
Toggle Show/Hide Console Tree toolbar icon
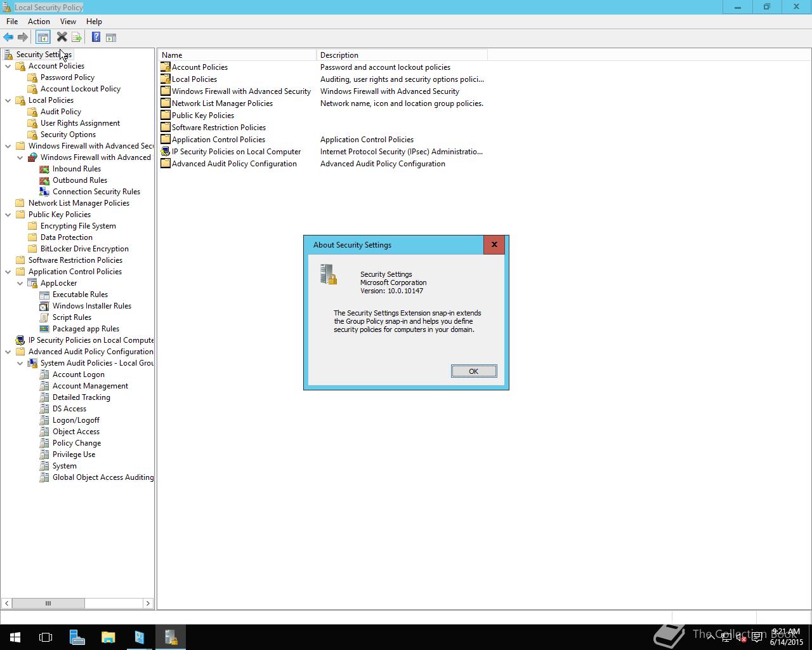[x=43, y=37]
